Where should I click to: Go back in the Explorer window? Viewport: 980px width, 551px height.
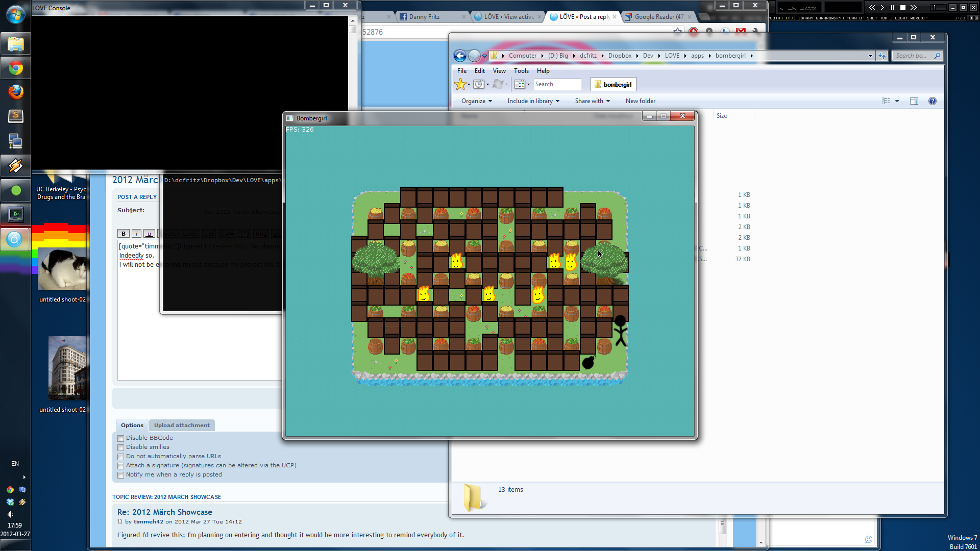pos(460,56)
